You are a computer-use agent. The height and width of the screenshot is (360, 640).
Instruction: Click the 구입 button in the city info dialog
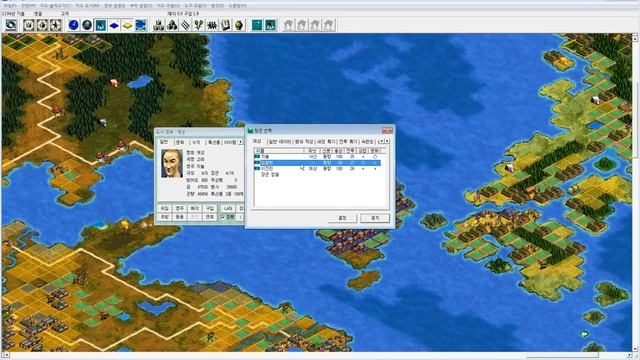tap(209, 209)
